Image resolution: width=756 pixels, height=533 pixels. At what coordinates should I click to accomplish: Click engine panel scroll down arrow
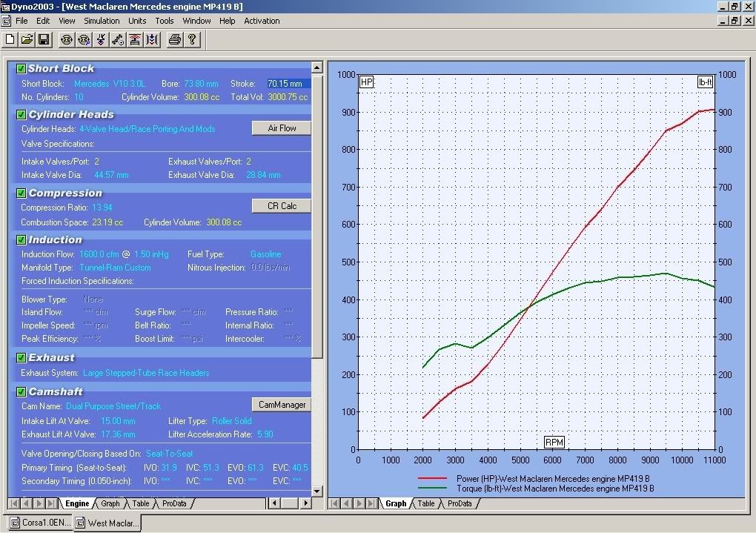click(x=316, y=491)
